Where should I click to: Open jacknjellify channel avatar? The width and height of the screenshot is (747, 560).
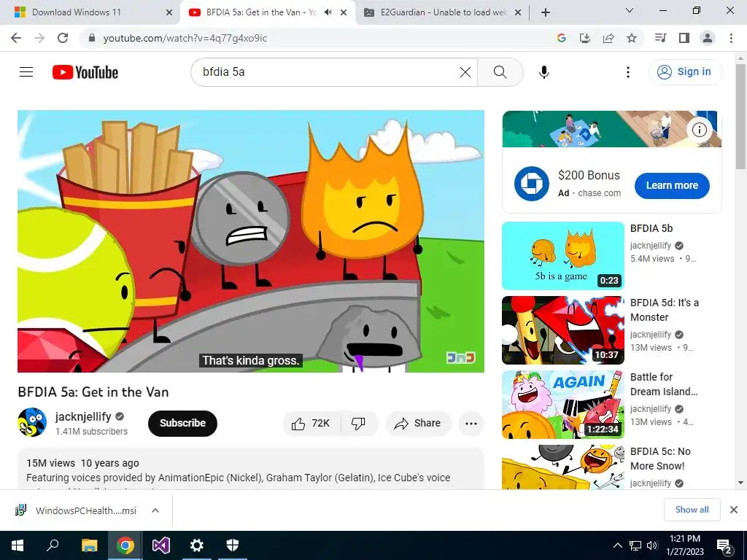(x=32, y=422)
